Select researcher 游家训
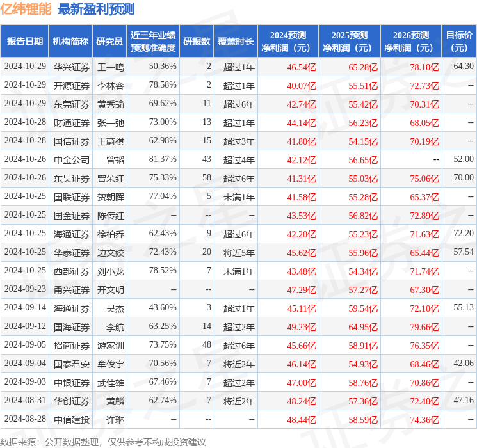Image resolution: width=477 pixels, height=448 pixels. (110, 346)
